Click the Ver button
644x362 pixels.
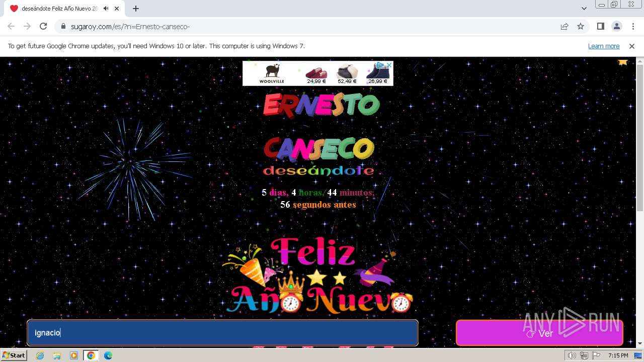[x=539, y=333]
